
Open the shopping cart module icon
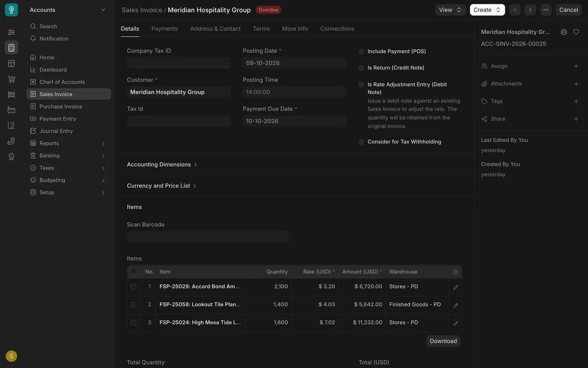point(11,79)
